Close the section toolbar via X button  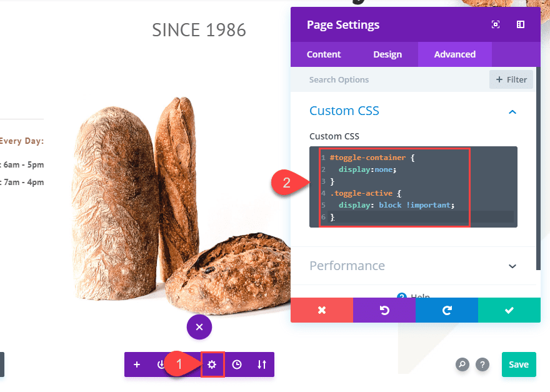[199, 327]
